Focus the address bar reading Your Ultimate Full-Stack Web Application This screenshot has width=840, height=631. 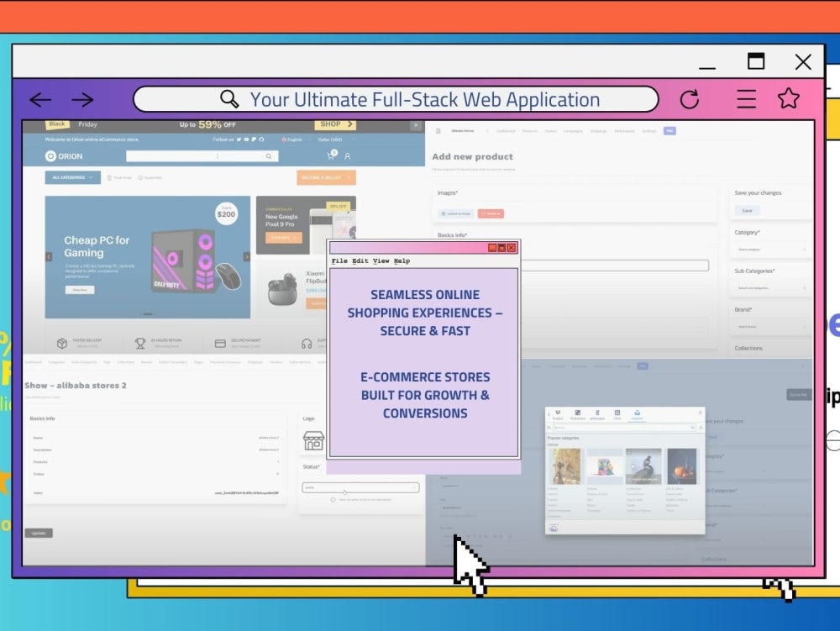(396, 99)
